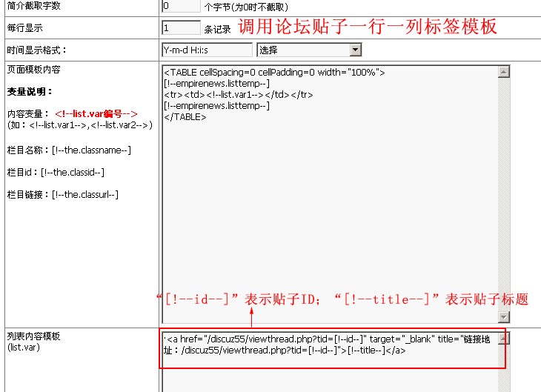
Task: Focus the Y-m-d H:i:s time format field
Action: (x=207, y=50)
